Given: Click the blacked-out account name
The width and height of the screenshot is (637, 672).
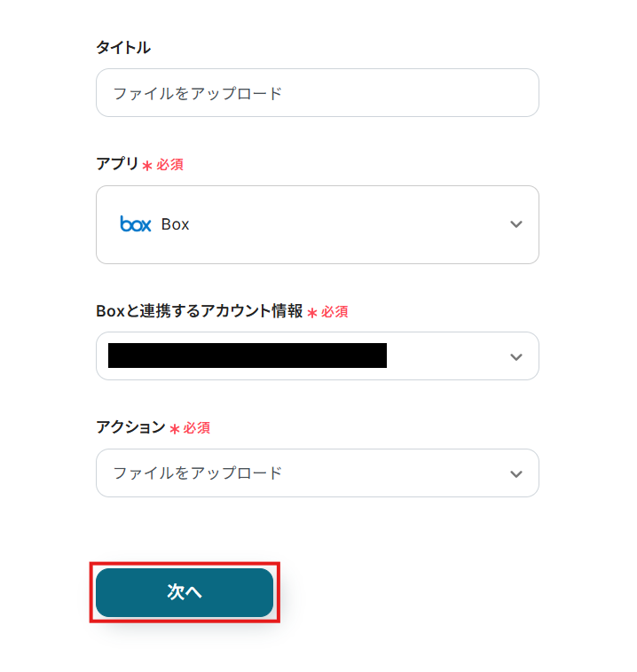Looking at the screenshot, I should point(247,356).
